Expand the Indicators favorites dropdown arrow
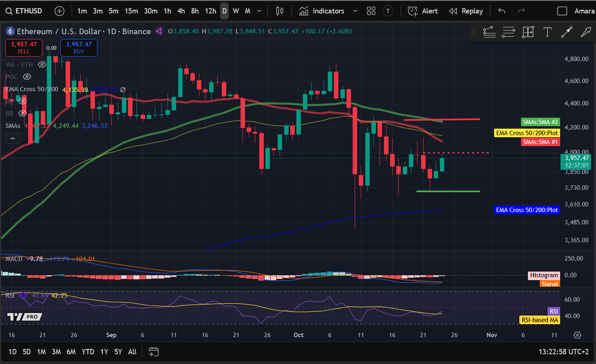 pos(355,11)
